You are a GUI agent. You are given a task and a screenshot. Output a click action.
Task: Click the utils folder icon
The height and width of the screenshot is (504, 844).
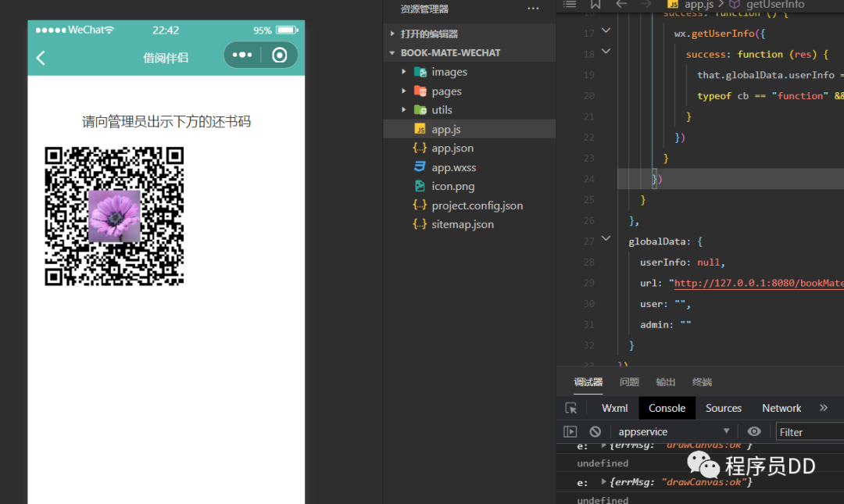click(x=420, y=110)
